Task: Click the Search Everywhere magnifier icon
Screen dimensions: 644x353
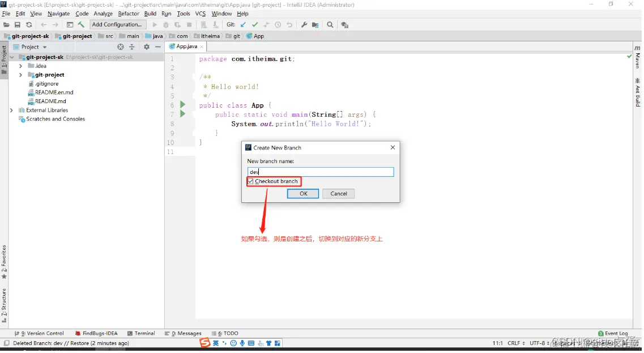Action: pyautogui.click(x=330, y=25)
